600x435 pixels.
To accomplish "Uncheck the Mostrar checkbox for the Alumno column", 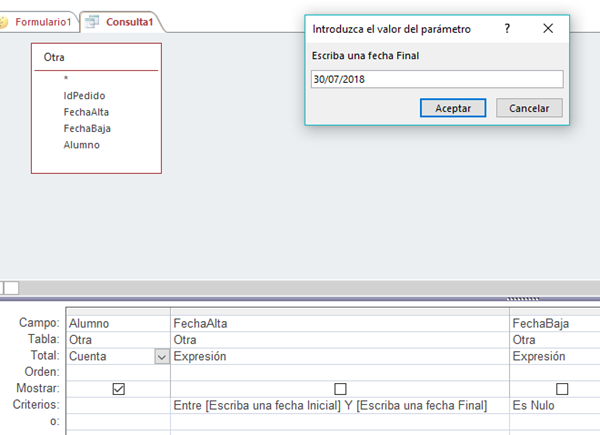I will tap(119, 389).
